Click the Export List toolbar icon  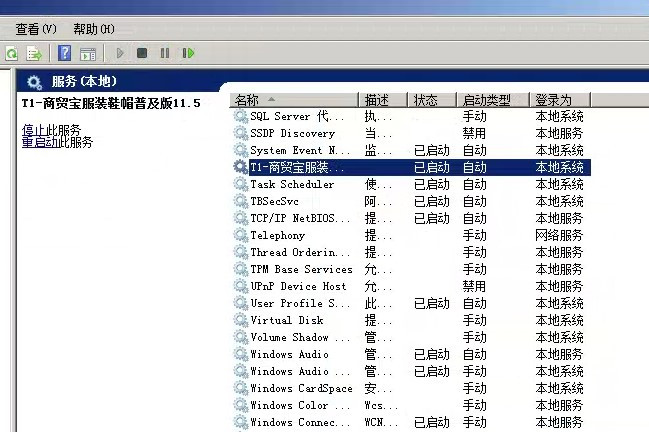point(34,53)
